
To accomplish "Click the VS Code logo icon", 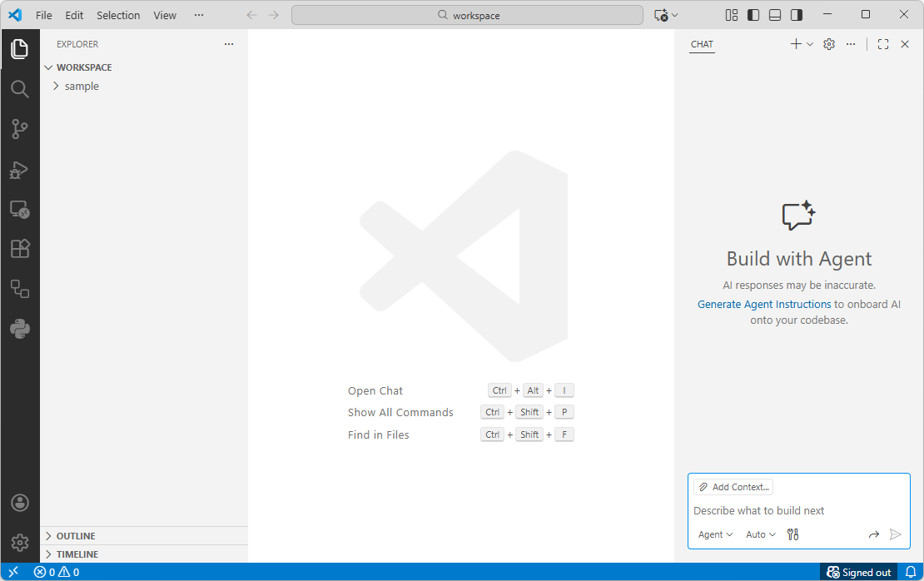I will pyautogui.click(x=15, y=15).
